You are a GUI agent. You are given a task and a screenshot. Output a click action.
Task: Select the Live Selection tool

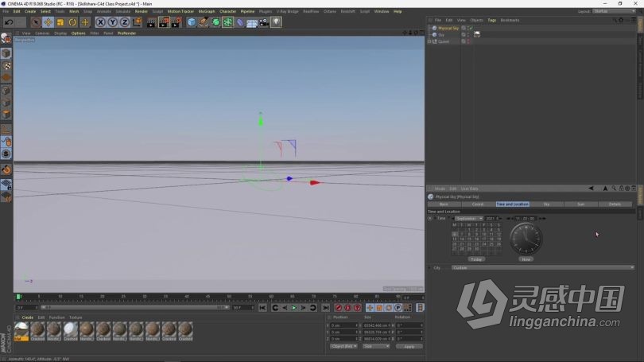click(x=36, y=22)
